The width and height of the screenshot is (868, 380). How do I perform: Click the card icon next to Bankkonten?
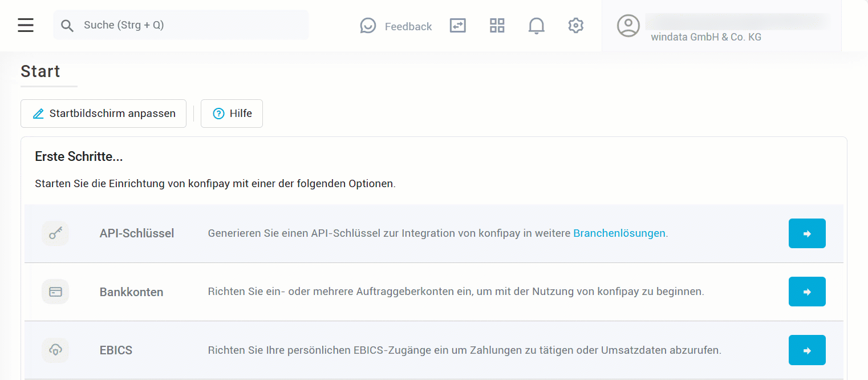(55, 292)
